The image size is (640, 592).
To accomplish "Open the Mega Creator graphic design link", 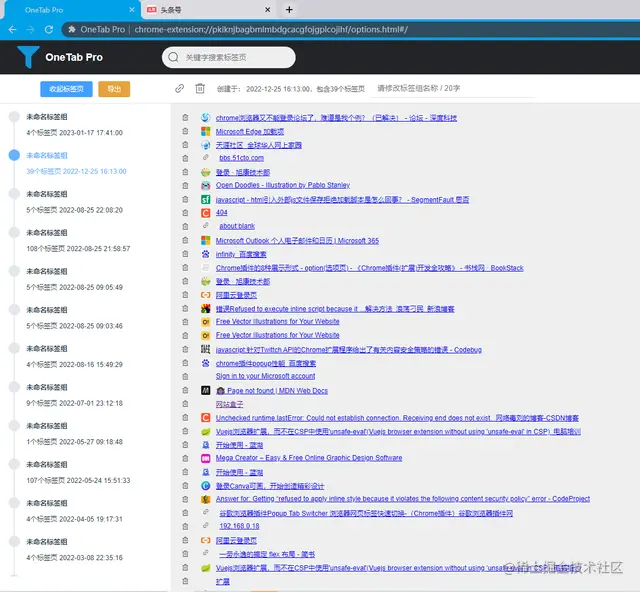I will 309,458.
